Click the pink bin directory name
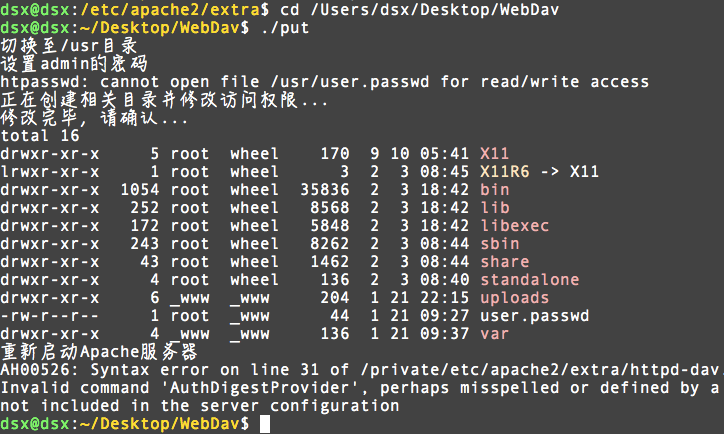This screenshot has width=724, height=434. (x=494, y=189)
